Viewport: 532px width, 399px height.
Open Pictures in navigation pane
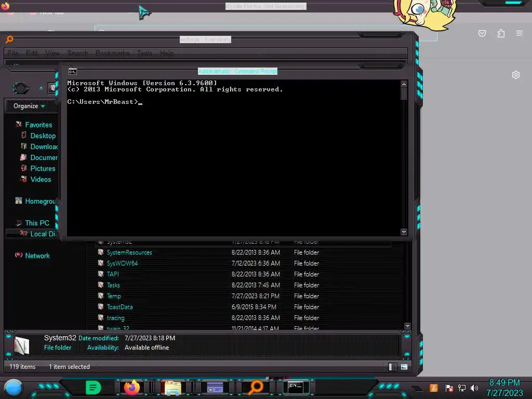(x=43, y=168)
